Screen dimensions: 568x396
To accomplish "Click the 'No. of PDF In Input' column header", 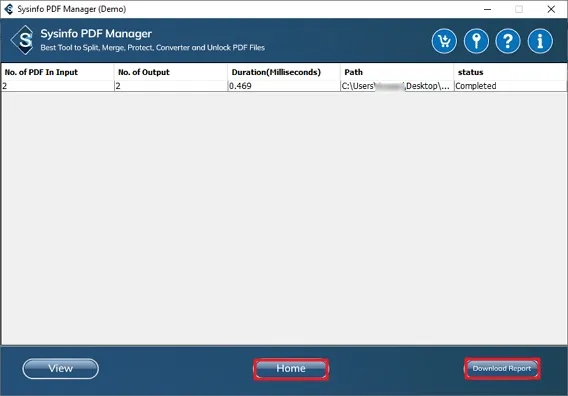I will point(58,72).
